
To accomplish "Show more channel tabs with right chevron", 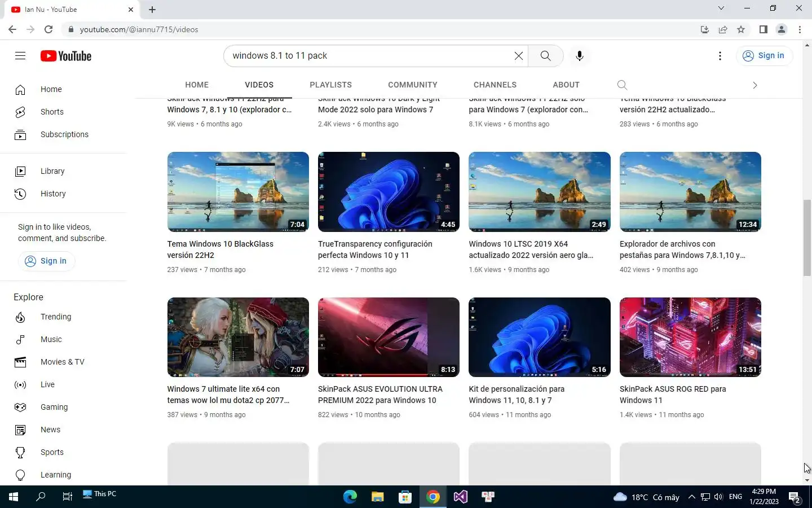I will pyautogui.click(x=754, y=85).
